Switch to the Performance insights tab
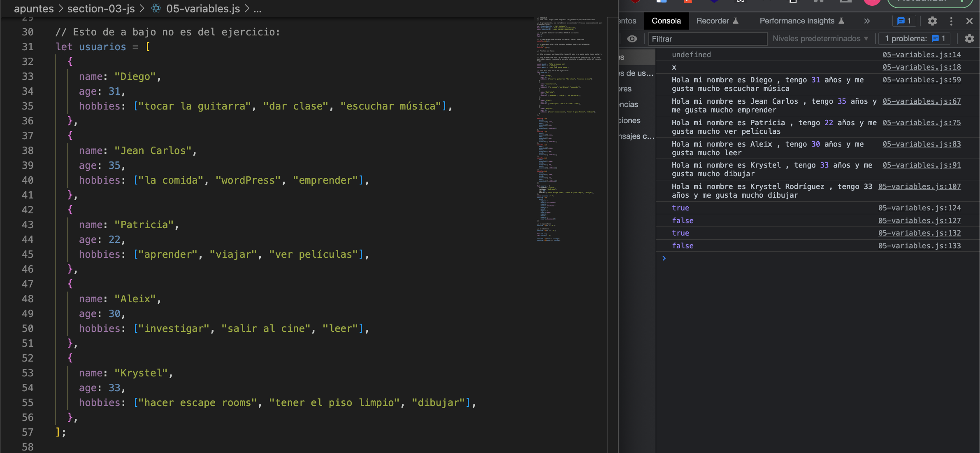980x453 pixels. [797, 21]
